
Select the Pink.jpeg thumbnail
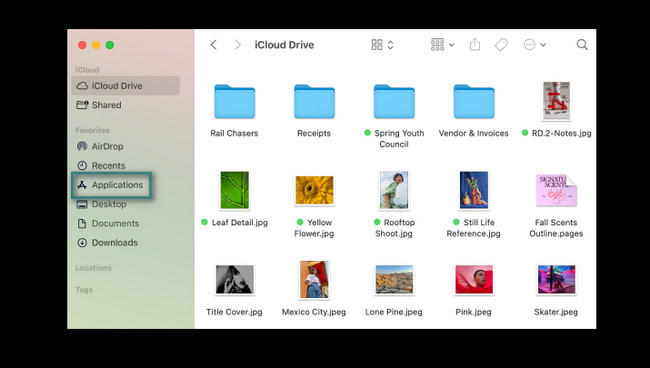(474, 280)
